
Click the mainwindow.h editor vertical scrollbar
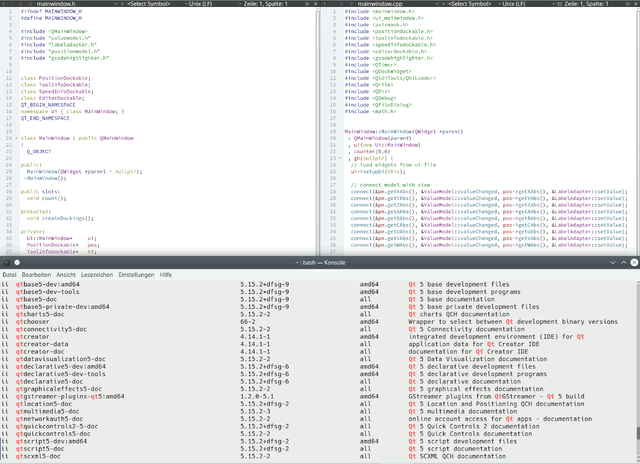[x=318, y=131]
